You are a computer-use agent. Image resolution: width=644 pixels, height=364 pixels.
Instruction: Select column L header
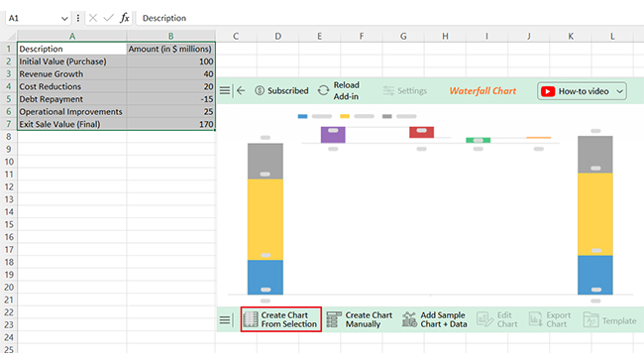(x=612, y=36)
